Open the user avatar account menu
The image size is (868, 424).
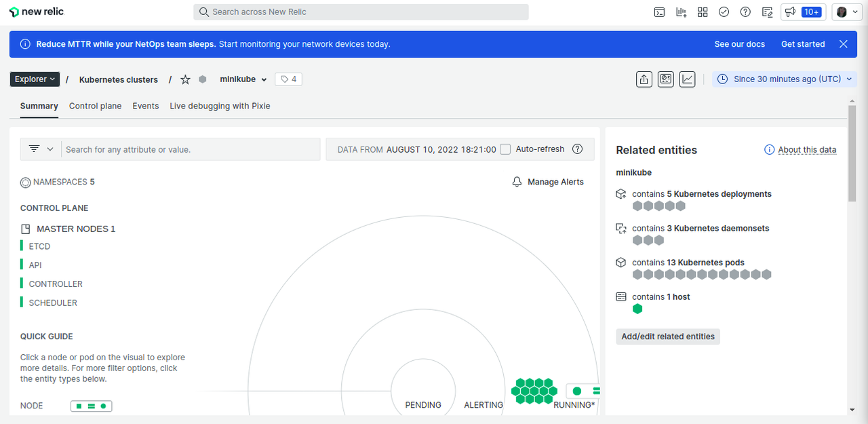click(x=846, y=12)
